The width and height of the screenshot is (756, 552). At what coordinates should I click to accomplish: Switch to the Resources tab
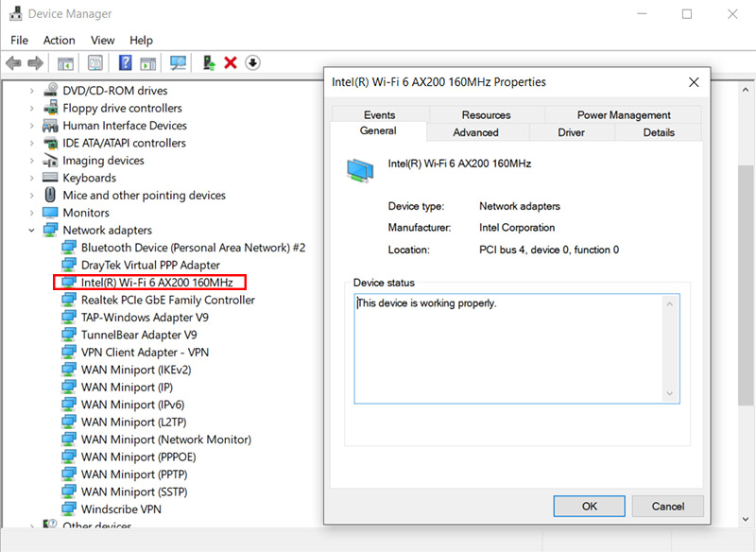pos(486,114)
